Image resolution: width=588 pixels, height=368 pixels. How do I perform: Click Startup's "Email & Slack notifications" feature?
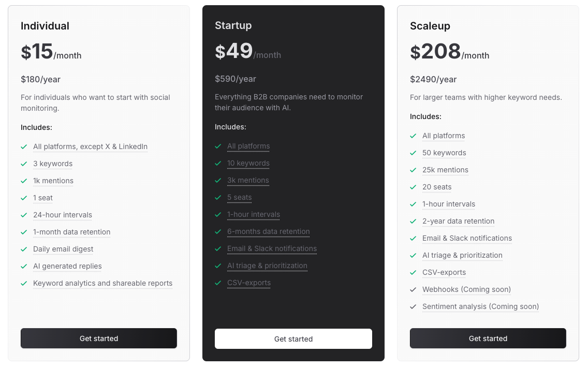[x=272, y=249]
